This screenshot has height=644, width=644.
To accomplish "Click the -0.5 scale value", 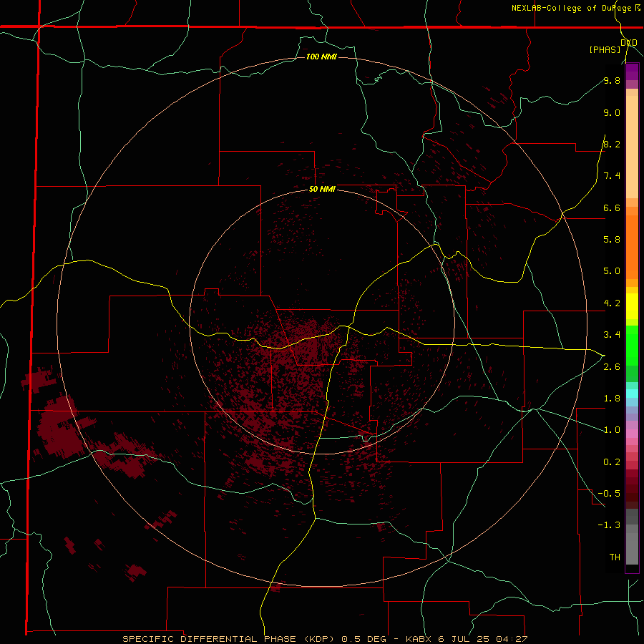I will (609, 494).
